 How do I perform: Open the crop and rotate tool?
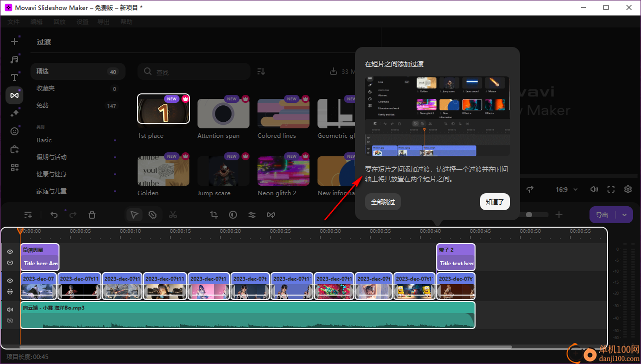point(214,215)
